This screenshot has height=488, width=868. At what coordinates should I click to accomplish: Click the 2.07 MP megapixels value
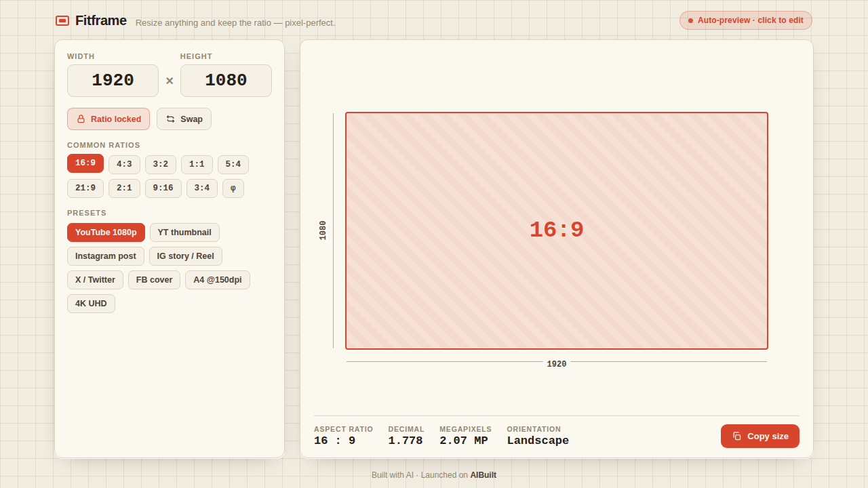coord(464,441)
